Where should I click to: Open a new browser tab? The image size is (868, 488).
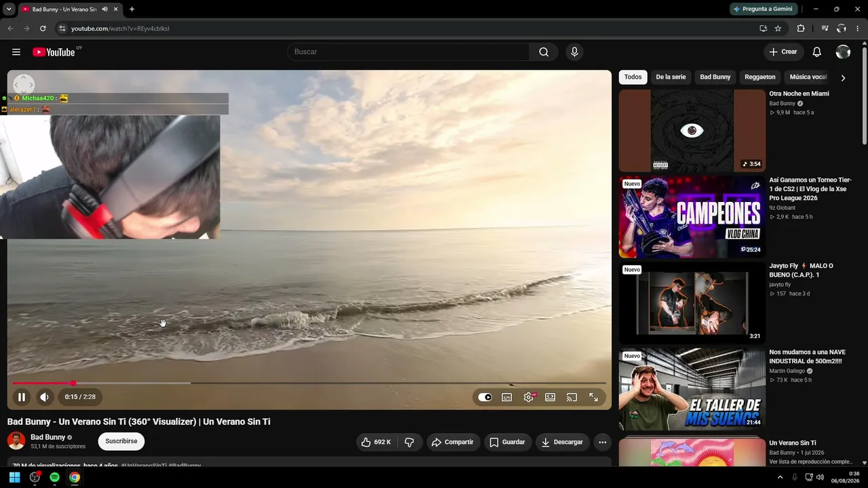[x=132, y=9]
